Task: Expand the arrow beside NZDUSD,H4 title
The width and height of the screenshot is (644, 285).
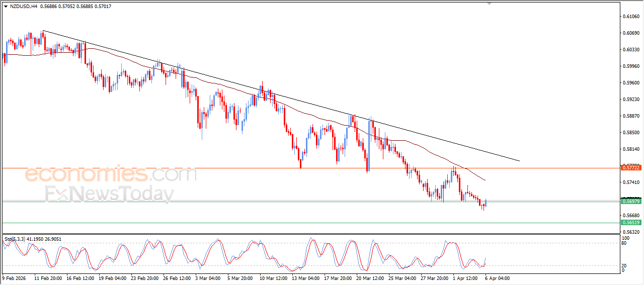Action: tap(6, 7)
